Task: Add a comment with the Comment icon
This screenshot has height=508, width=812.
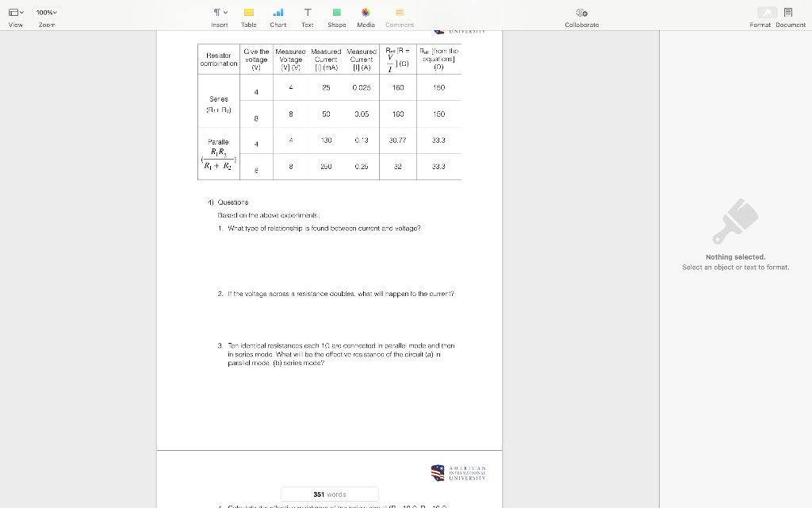Action: click(x=399, y=13)
